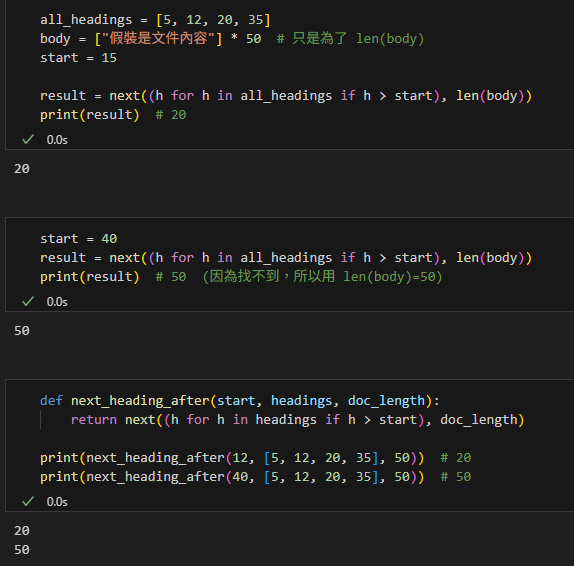This screenshot has width=574, height=566.
Task: Click 'print(result) # 20' in the first cell
Action: tap(113, 115)
